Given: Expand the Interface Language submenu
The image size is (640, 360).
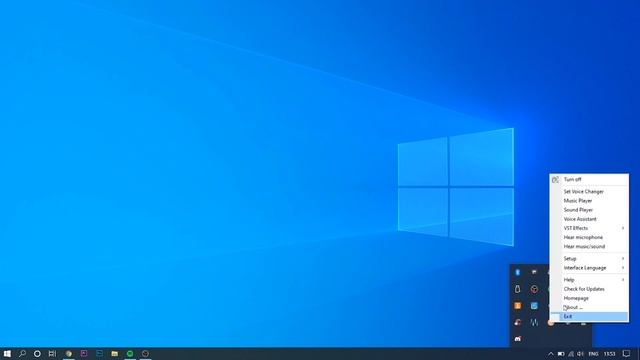Looking at the screenshot, I should [589, 268].
